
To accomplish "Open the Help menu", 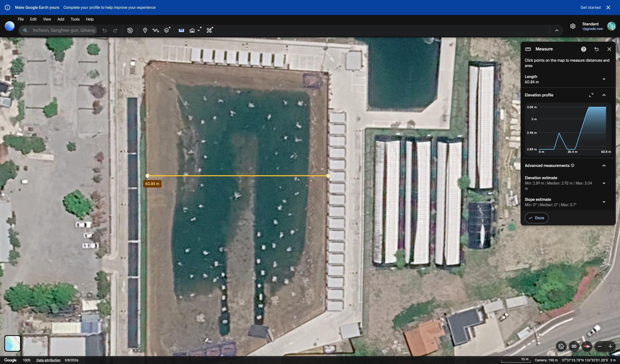I will 90,19.
